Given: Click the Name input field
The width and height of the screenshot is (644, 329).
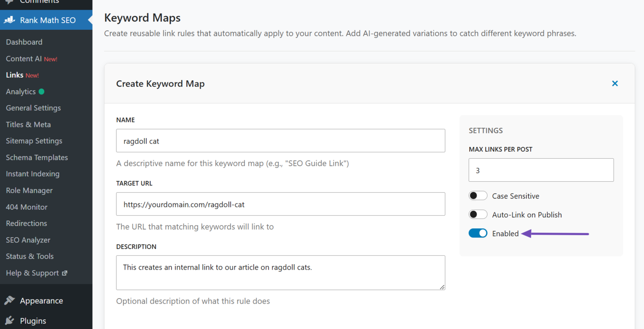Looking at the screenshot, I should (x=280, y=141).
